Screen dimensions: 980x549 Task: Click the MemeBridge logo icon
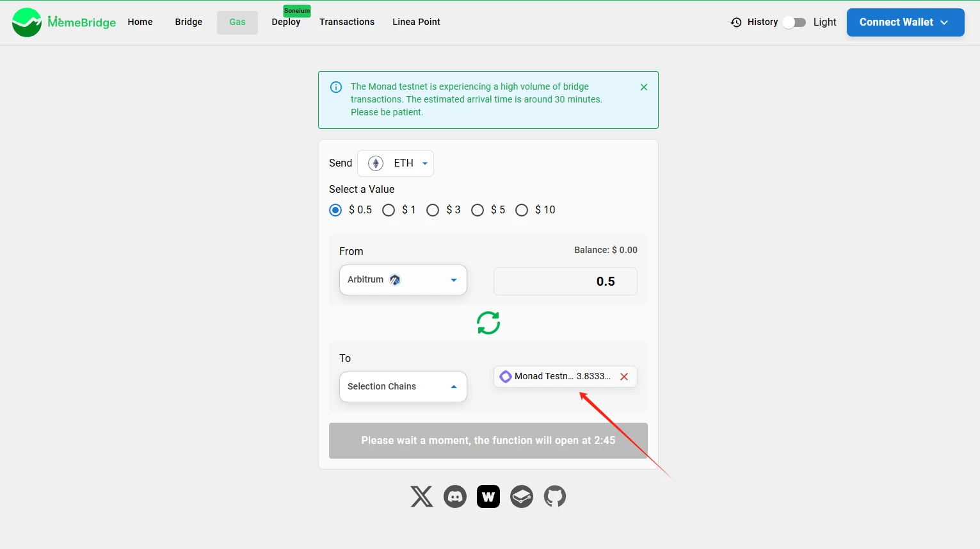(x=27, y=22)
